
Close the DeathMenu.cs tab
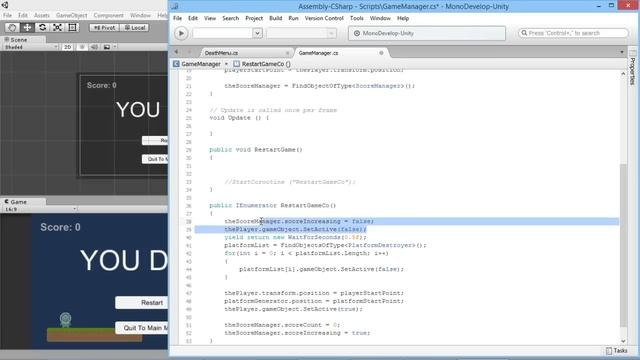(287, 53)
